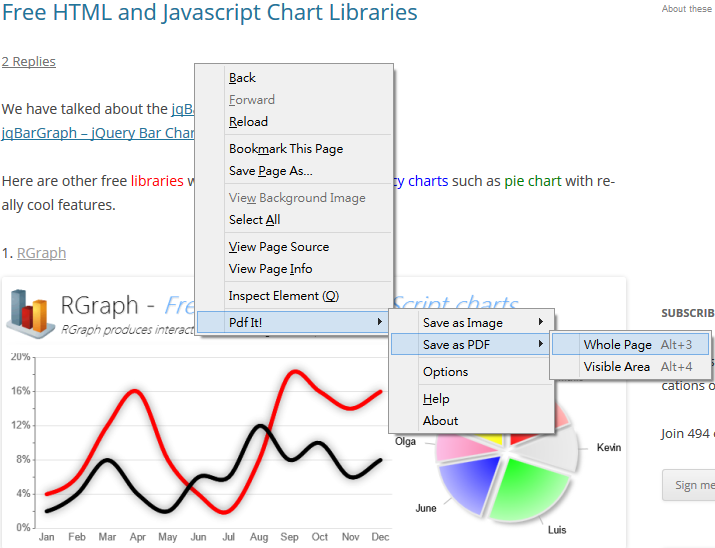The image size is (715, 548).
Task: Expand the Pdf It! submenu arrow
Action: 379,322
